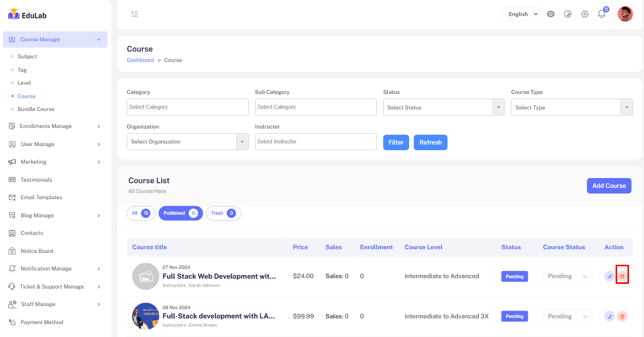
Task: Click the user avatar in header
Action: point(625,14)
